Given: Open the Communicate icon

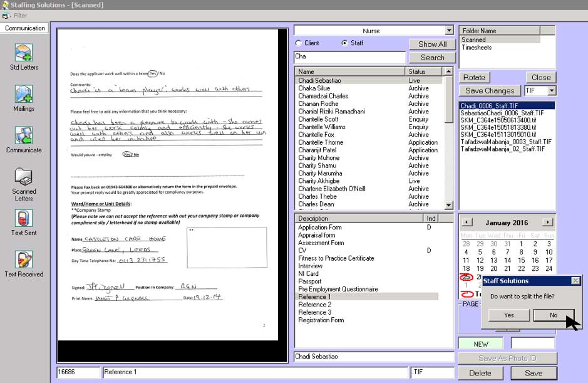Looking at the screenshot, I should (x=24, y=136).
